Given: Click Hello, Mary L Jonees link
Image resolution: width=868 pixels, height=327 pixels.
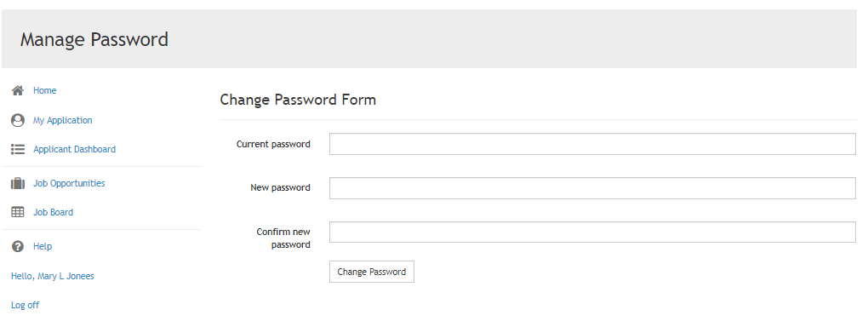Looking at the screenshot, I should point(53,276).
